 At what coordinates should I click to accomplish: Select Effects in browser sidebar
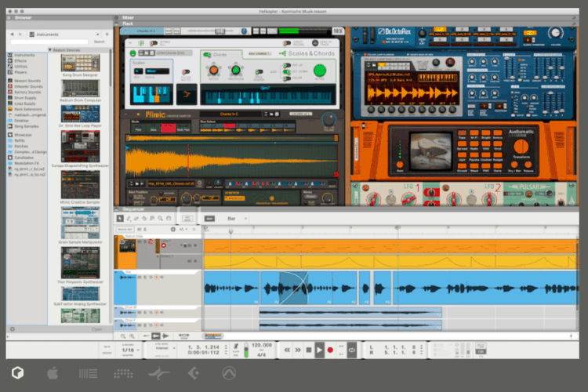[x=20, y=61]
